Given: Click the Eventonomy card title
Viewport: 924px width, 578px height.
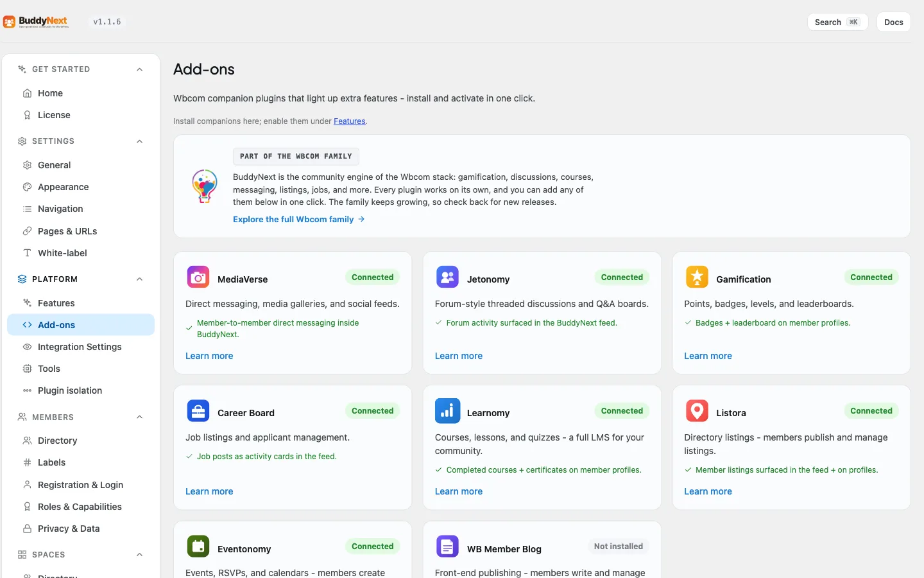Looking at the screenshot, I should (244, 549).
